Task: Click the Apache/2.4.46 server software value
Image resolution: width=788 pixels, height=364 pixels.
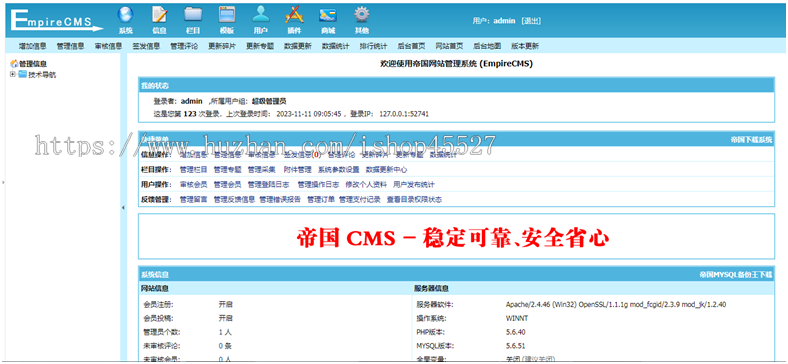Action: pyautogui.click(x=616, y=305)
